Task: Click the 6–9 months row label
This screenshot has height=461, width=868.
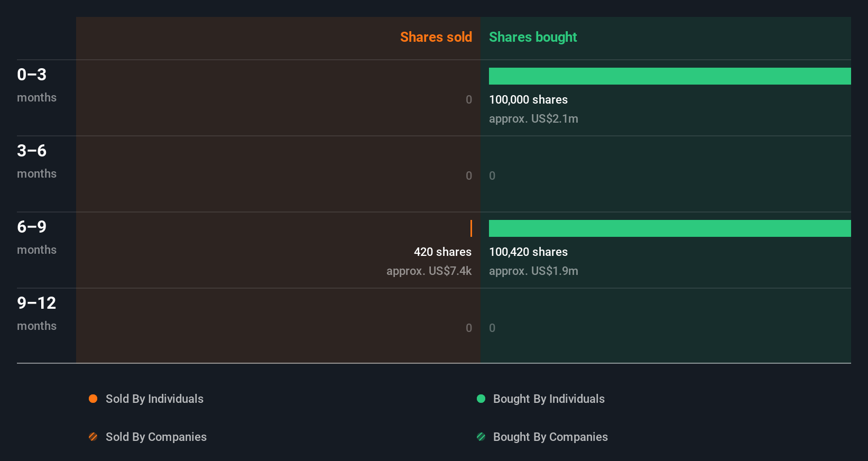Action: (x=36, y=237)
